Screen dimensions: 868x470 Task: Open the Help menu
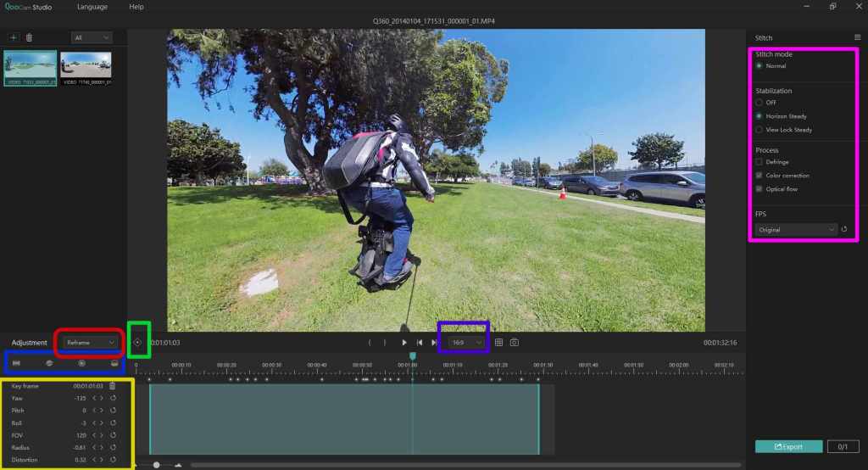click(136, 7)
